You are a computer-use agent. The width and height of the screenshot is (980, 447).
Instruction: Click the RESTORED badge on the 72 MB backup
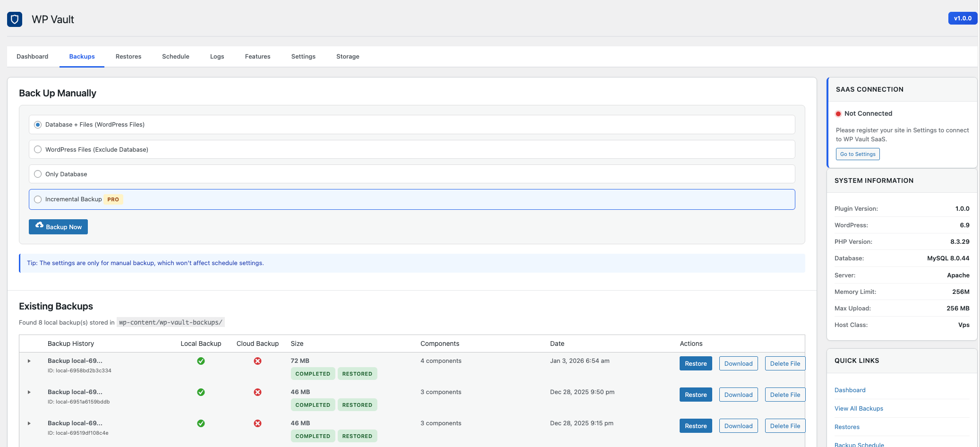pos(357,374)
